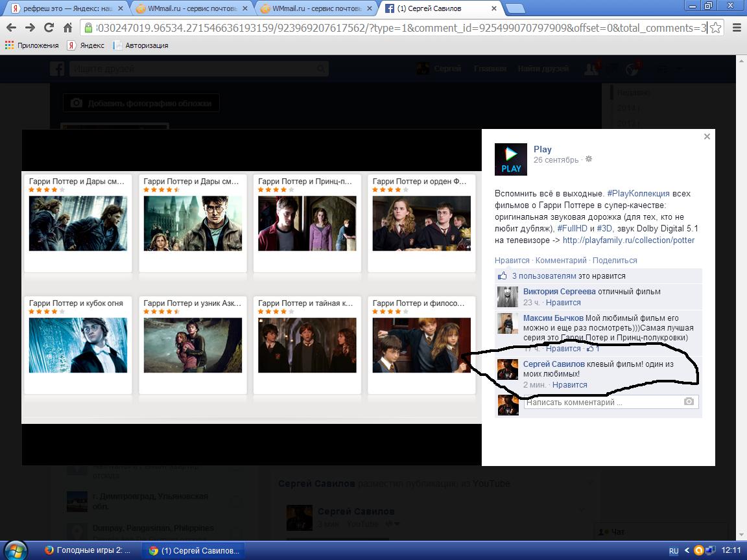Screen dimensions: 747x560
Task: Open the post privacy gear icon
Action: 589,159
